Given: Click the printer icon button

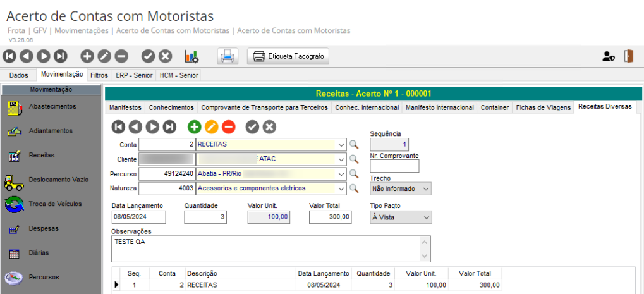Looking at the screenshot, I should 228,56.
